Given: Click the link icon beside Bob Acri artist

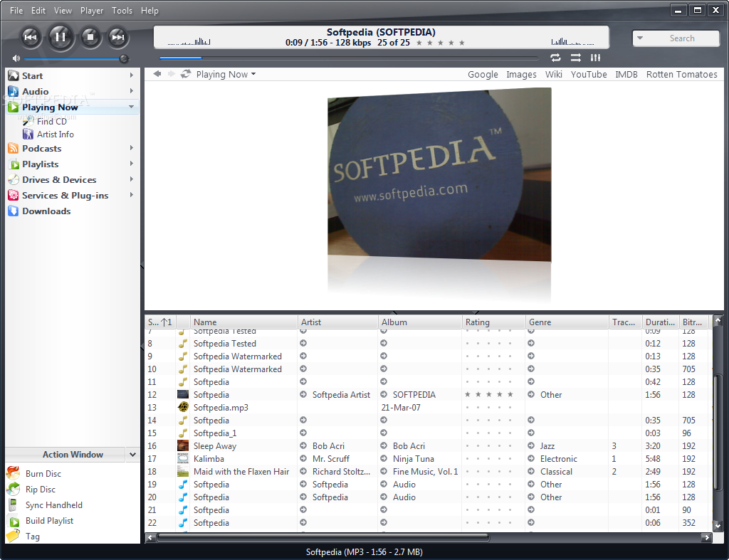Looking at the screenshot, I should [303, 445].
